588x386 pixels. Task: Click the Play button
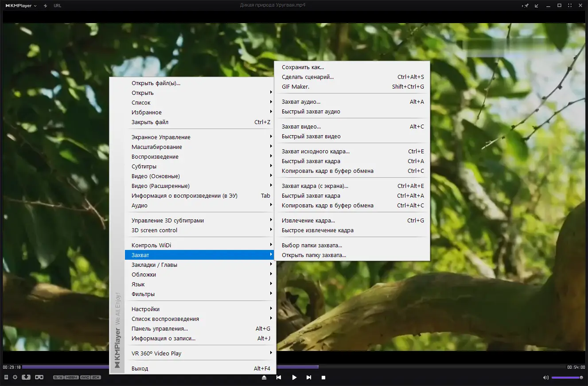click(x=294, y=378)
